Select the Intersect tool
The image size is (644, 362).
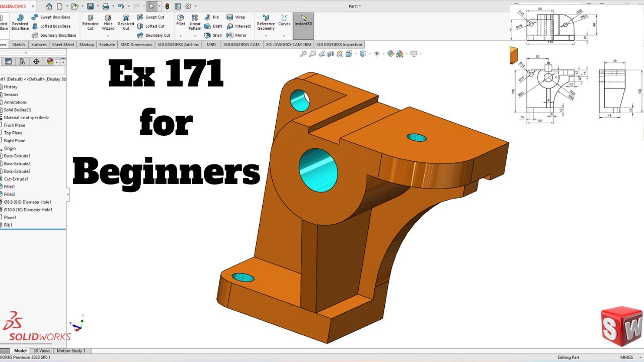point(238,26)
